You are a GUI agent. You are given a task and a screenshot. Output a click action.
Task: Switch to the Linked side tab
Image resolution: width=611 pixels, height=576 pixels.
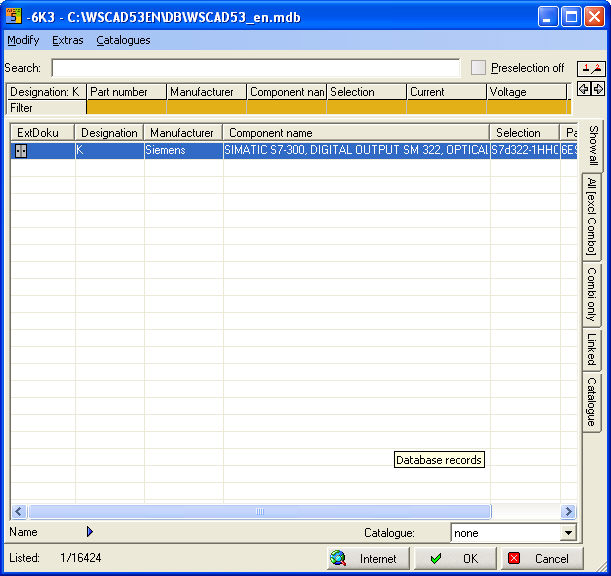point(592,350)
